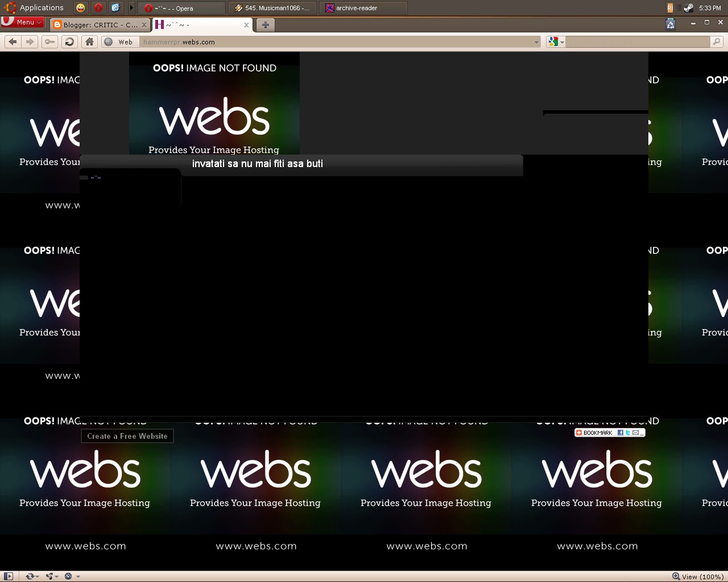The width and height of the screenshot is (728, 582).
Task: Open the View (100%) zoom control
Action: click(x=698, y=576)
